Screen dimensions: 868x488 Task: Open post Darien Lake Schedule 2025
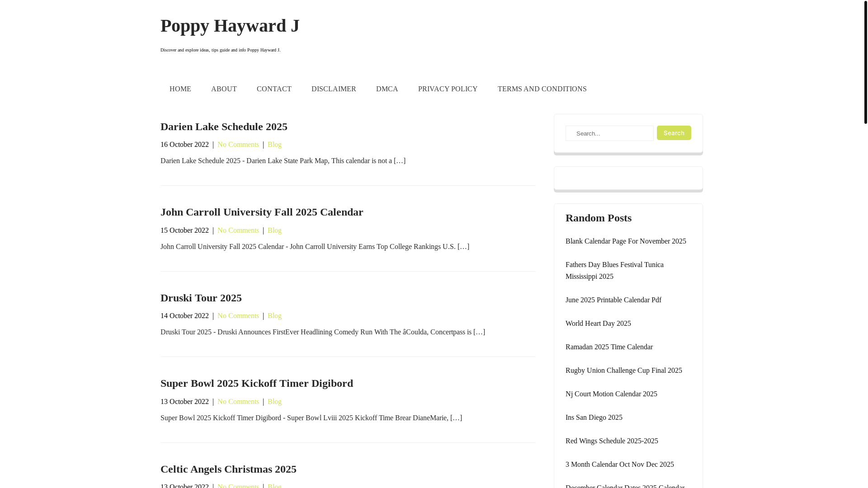(x=224, y=127)
